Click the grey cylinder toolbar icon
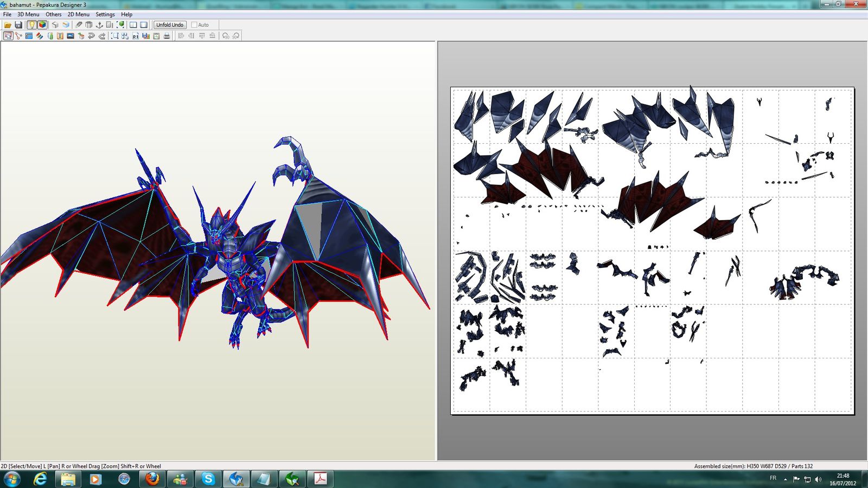The width and height of the screenshot is (868, 488). click(88, 25)
